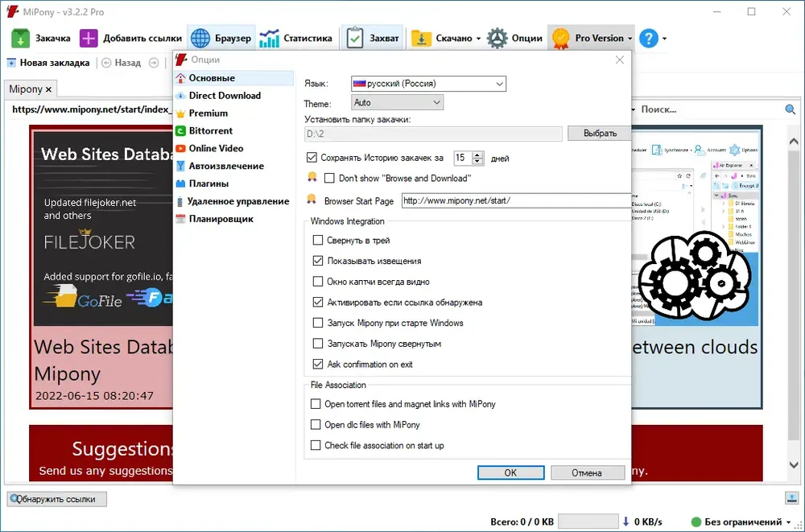This screenshot has width=805, height=532.
Task: Click the Захват clipboard icon
Action: (355, 39)
